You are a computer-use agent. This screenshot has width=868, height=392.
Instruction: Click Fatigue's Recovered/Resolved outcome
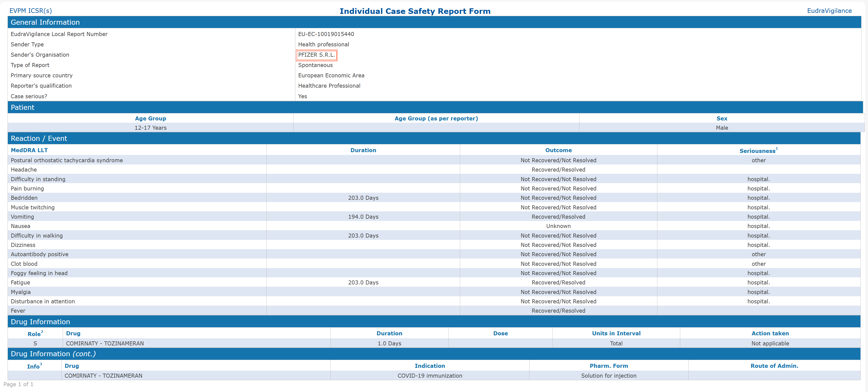click(x=558, y=283)
